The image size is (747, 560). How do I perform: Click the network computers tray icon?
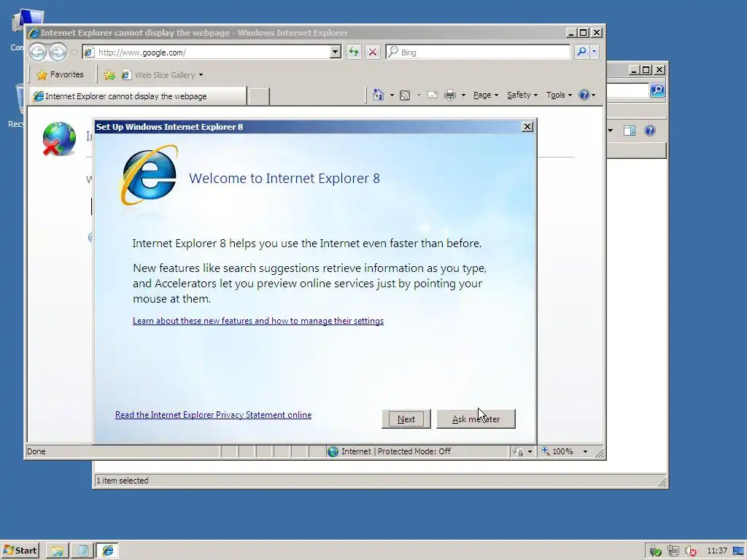click(673, 551)
